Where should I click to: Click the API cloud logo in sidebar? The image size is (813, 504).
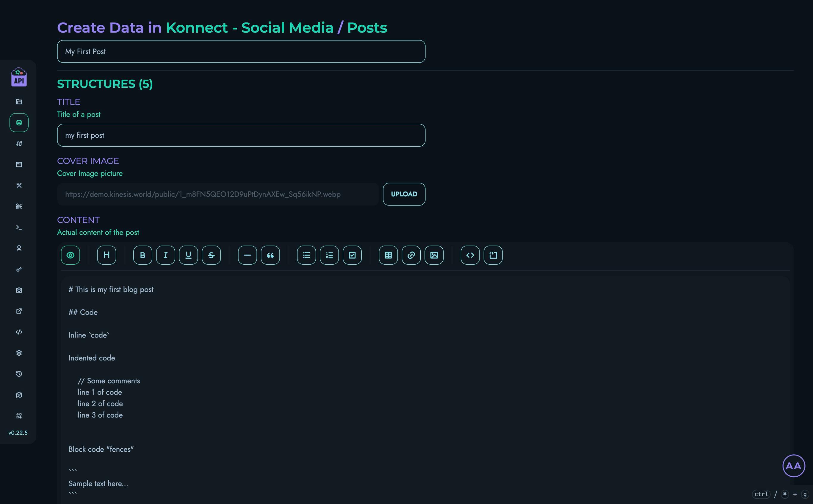tap(19, 77)
